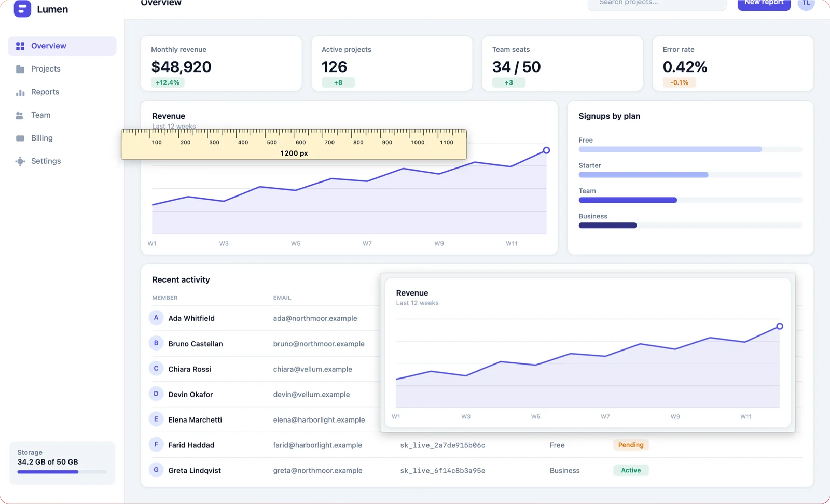Click email bruno@northmoor.example
Image resolution: width=830 pixels, height=504 pixels.
pyautogui.click(x=319, y=344)
